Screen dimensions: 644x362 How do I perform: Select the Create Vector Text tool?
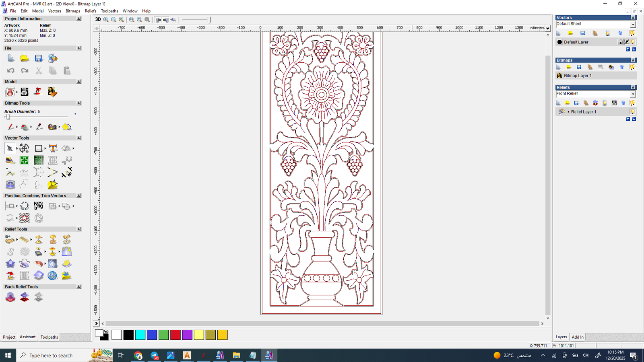[x=53, y=148]
